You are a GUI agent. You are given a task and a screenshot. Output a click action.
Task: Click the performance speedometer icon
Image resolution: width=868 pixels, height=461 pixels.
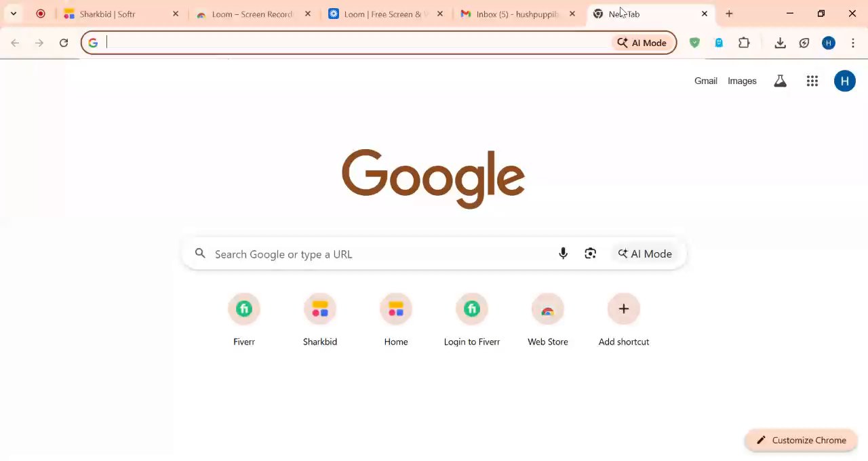pos(804,43)
